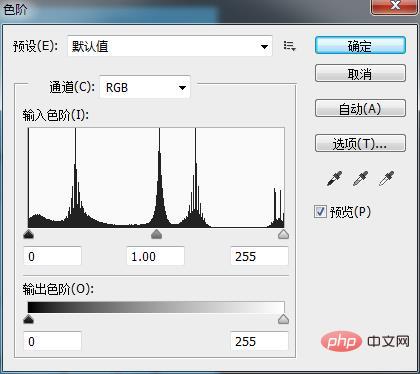Image resolution: width=420 pixels, height=374 pixels.
Task: Click the output levels gradient bar
Action: [x=156, y=307]
